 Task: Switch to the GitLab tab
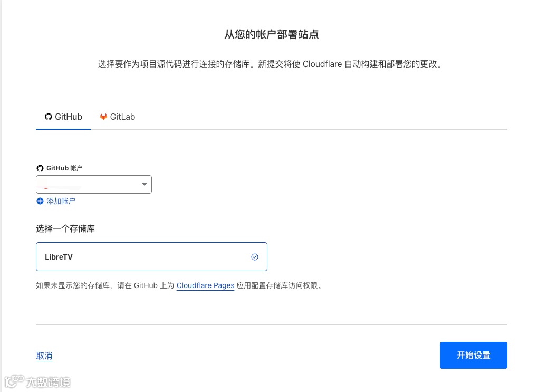pos(117,117)
